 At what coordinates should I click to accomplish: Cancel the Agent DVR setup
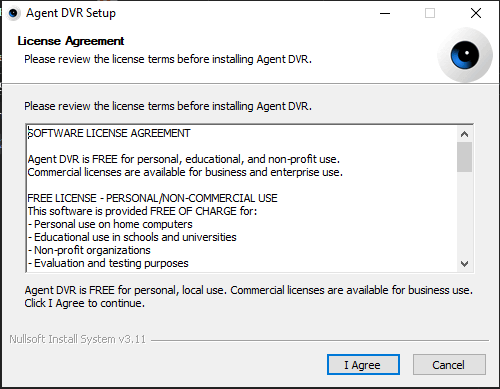coord(449,365)
